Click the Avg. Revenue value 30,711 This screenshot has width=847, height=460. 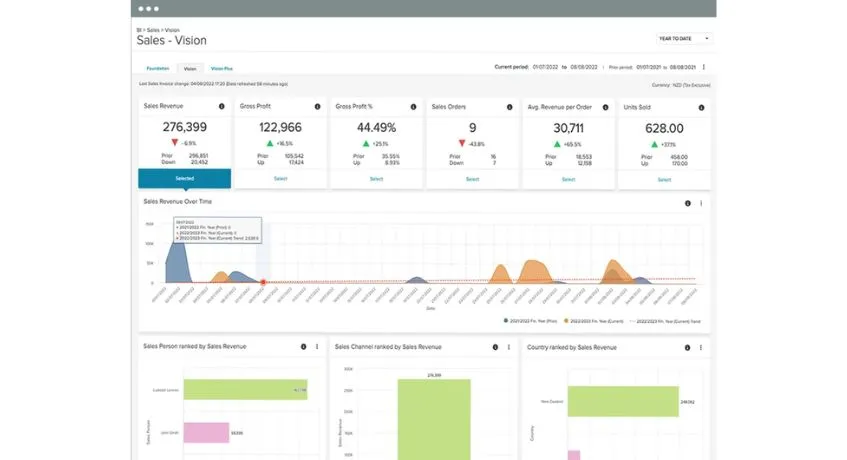tap(568, 128)
